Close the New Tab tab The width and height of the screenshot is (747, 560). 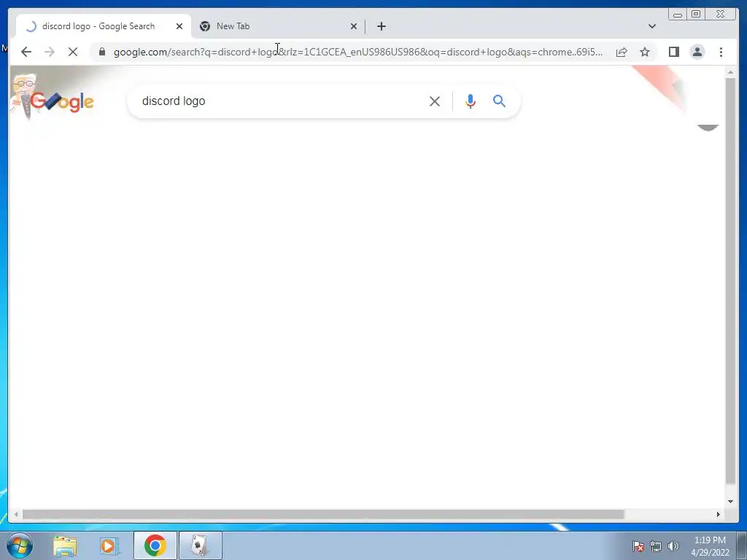[354, 26]
